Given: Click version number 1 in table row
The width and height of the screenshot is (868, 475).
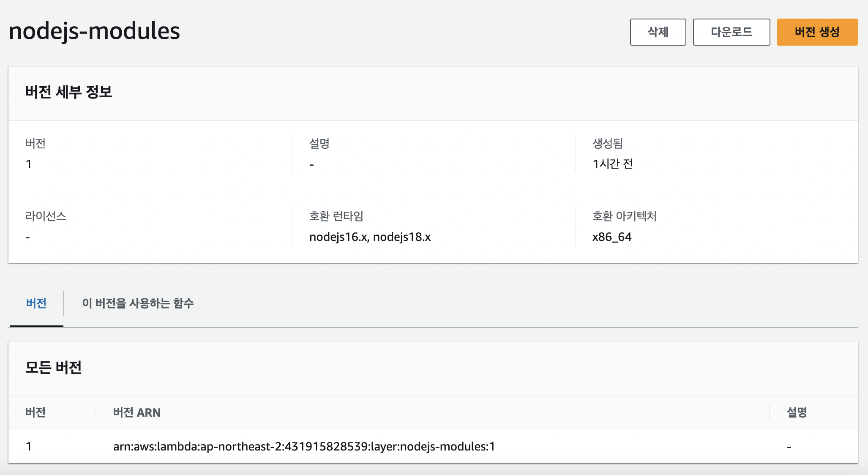Looking at the screenshot, I should click(x=29, y=446).
